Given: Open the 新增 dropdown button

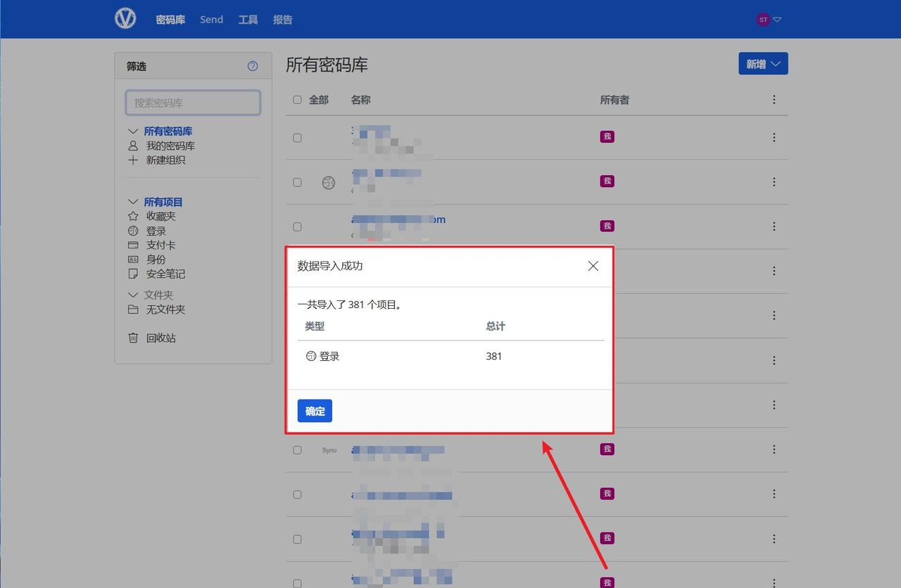Looking at the screenshot, I should 763,63.
